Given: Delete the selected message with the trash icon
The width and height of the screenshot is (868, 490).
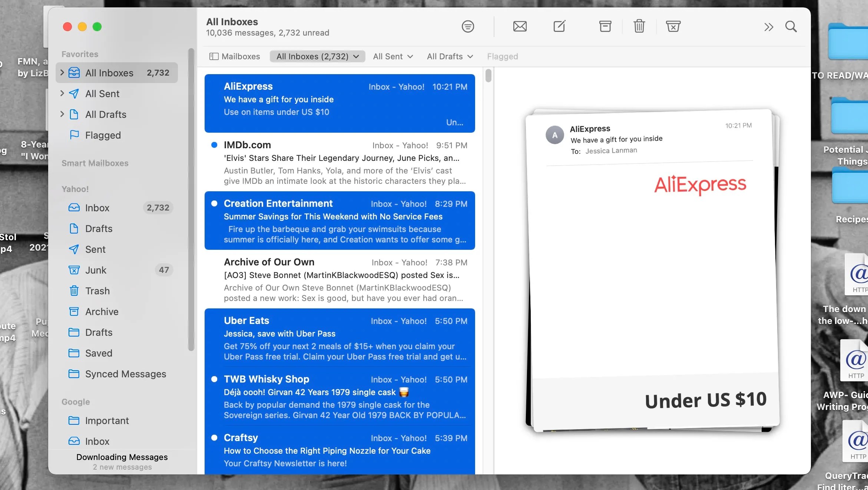Looking at the screenshot, I should [639, 26].
